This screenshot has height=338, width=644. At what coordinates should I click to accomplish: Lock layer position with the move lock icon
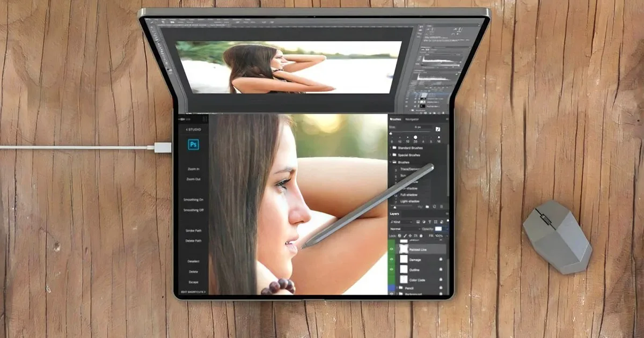[409, 236]
